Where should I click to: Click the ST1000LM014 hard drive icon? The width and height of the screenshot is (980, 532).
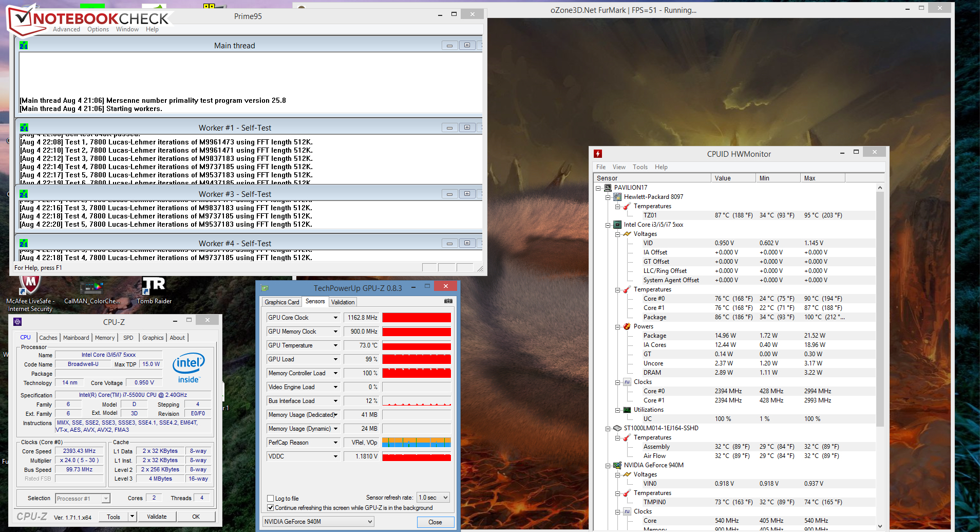click(618, 428)
